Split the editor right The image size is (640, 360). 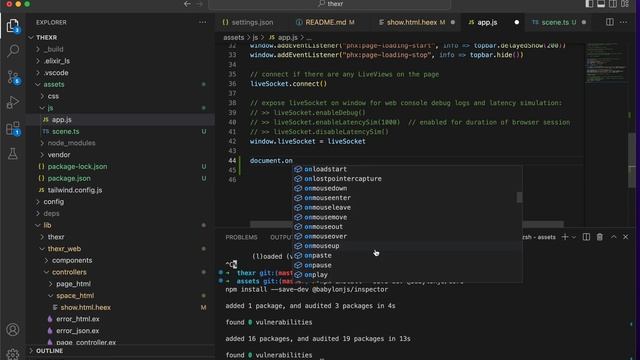(x=609, y=22)
